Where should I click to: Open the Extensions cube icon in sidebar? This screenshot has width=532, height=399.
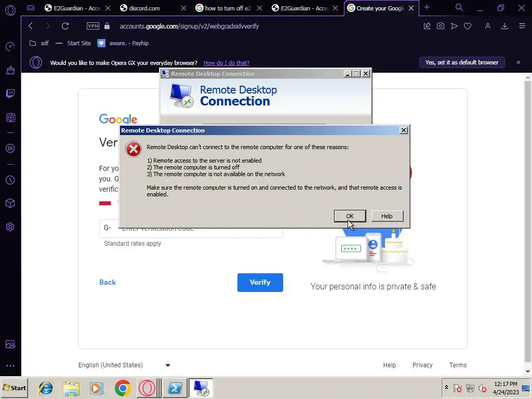(x=10, y=203)
